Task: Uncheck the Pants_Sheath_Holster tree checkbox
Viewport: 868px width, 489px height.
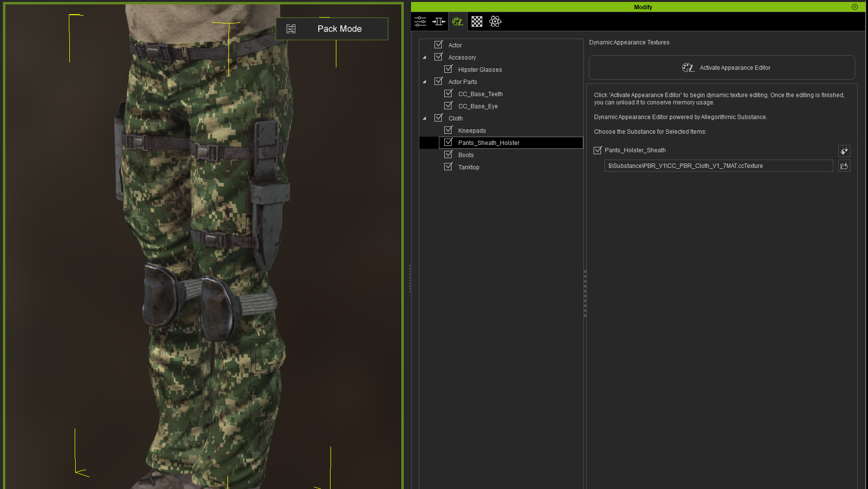Action: click(448, 142)
